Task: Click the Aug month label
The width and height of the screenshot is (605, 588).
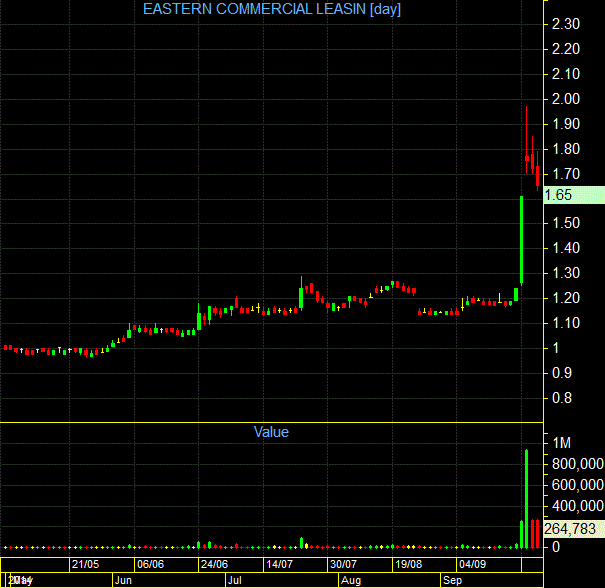Action: (351, 580)
